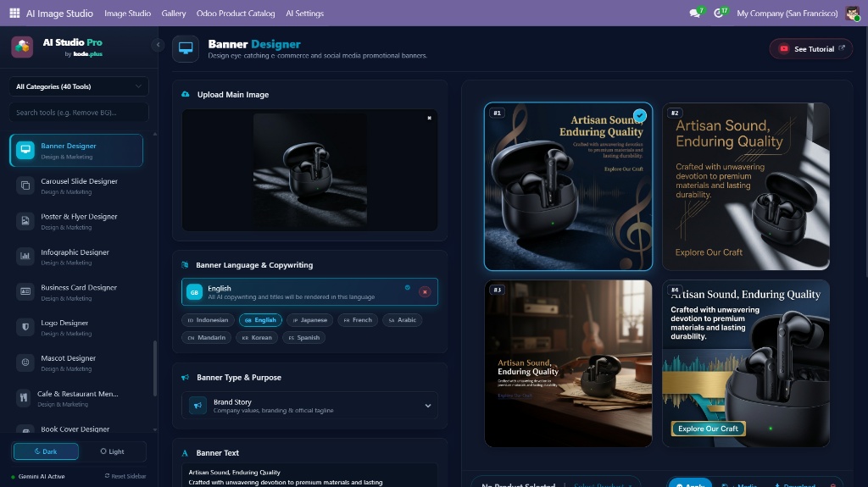Image resolution: width=868 pixels, height=487 pixels.
Task: Click the Gemini AI Active status text
Action: [x=42, y=477]
